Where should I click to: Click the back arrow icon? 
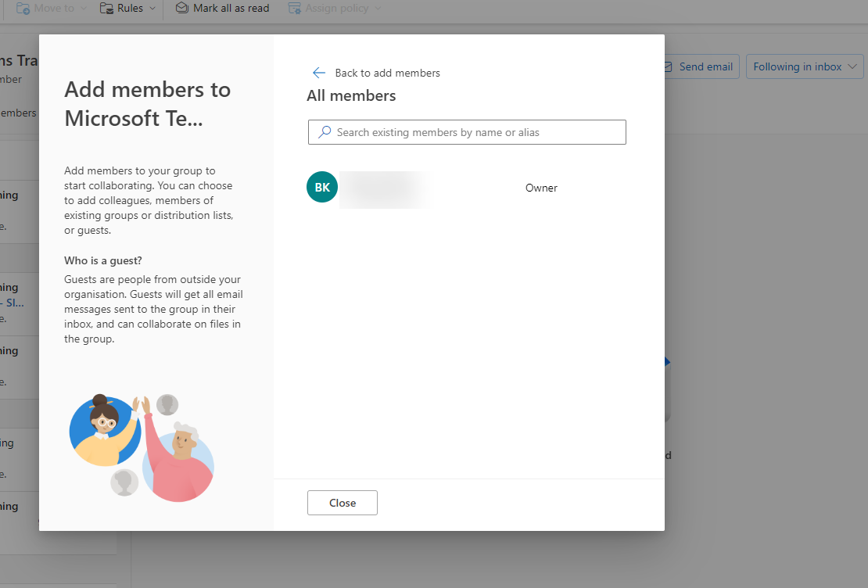(319, 73)
